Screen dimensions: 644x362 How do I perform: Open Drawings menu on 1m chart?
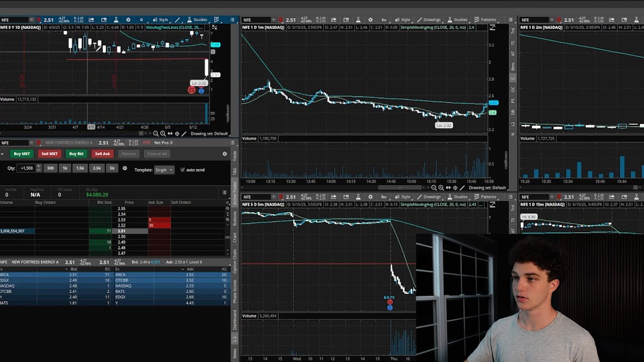429,20
